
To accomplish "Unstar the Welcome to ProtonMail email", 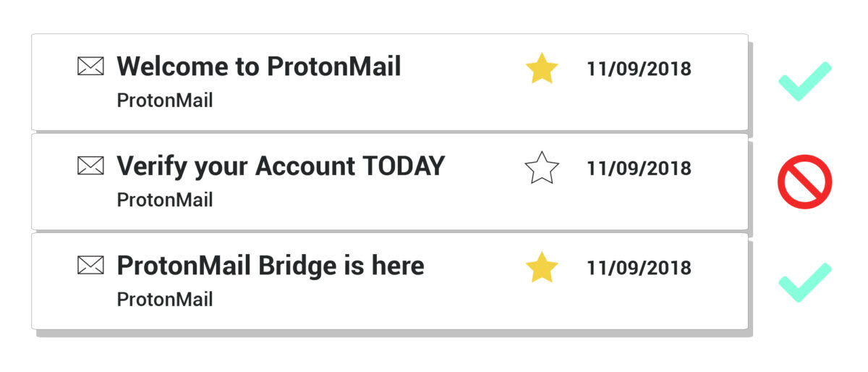I will [x=542, y=69].
